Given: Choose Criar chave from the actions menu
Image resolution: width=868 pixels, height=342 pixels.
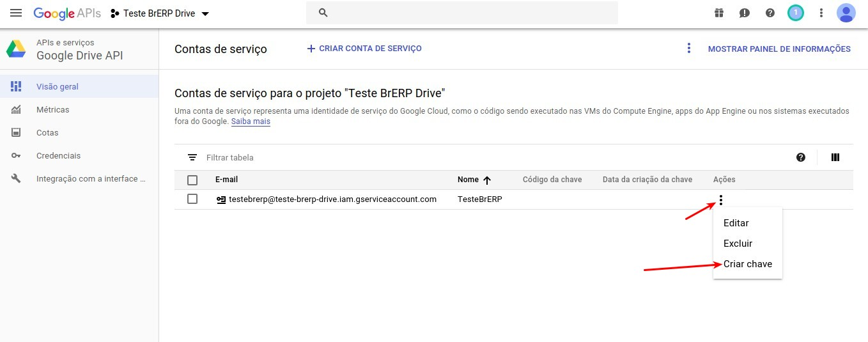Looking at the screenshot, I should 747,264.
